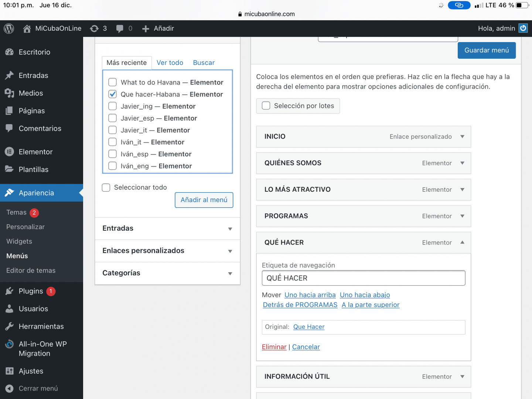
Task: Click the Medios media icon
Action: coord(9,93)
